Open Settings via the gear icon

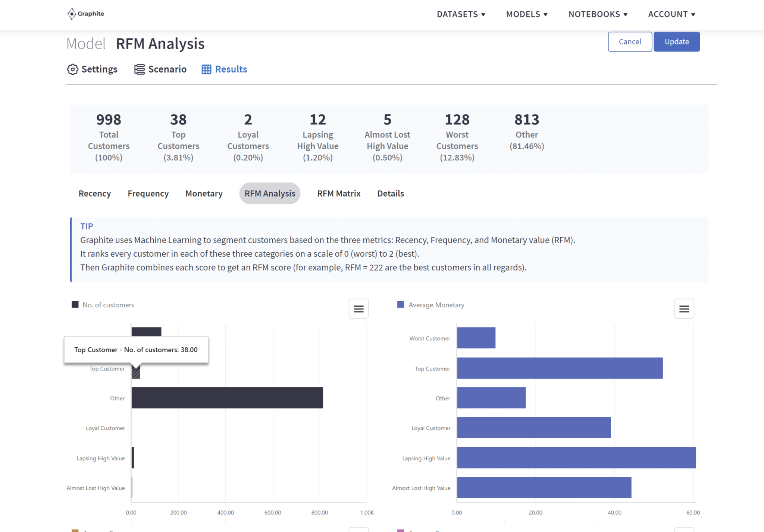(73, 69)
